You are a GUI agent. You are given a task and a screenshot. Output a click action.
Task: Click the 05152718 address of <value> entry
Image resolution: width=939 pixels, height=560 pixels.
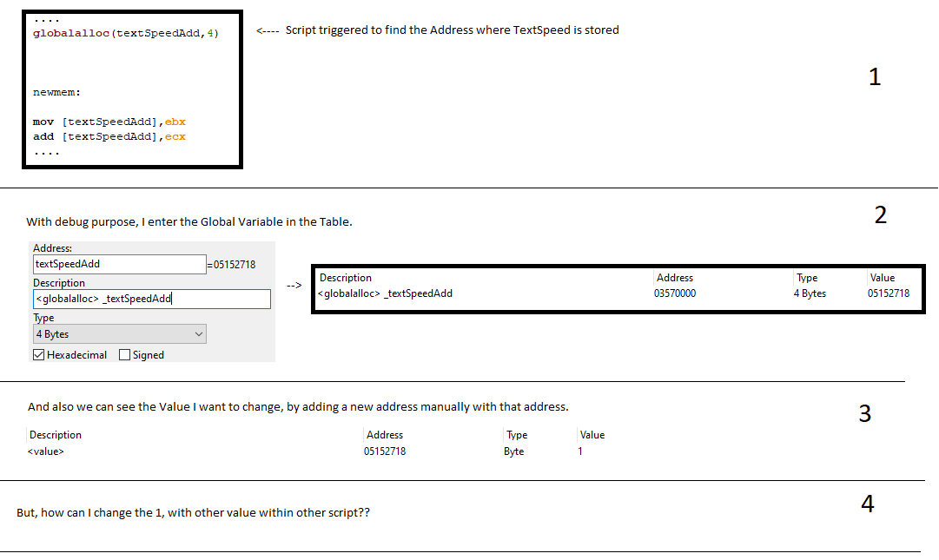point(385,451)
